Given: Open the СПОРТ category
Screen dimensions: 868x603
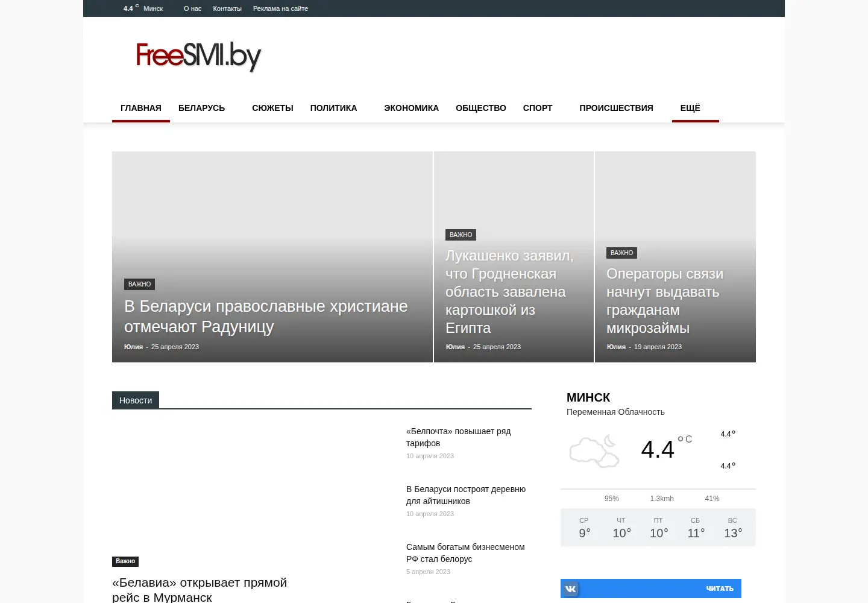Looking at the screenshot, I should coord(538,108).
